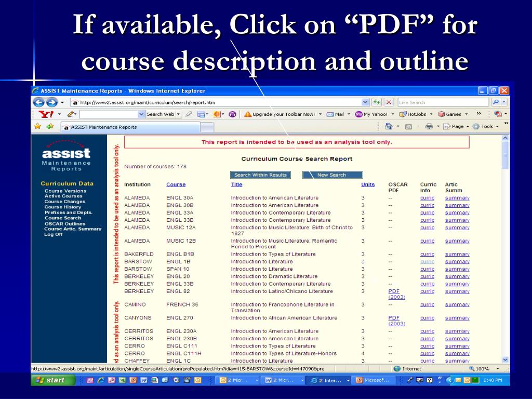The image size is (532, 399).
Task: Click the Windows start button
Action: click(x=53, y=380)
